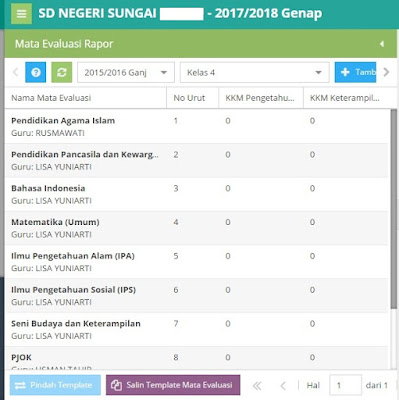The image size is (399, 400).
Task: Open the 2015/2016 Ganj semester dropdown
Action: pyautogui.click(x=126, y=72)
